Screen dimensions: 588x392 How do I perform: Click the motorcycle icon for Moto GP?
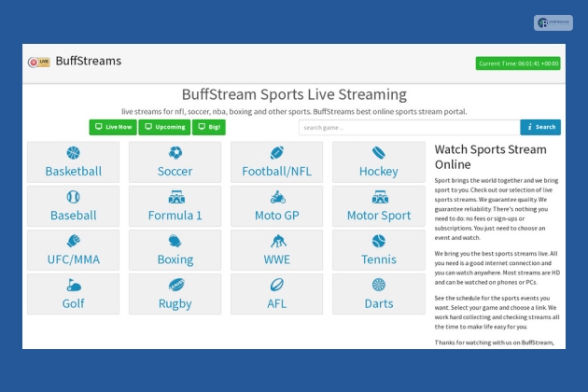(276, 197)
